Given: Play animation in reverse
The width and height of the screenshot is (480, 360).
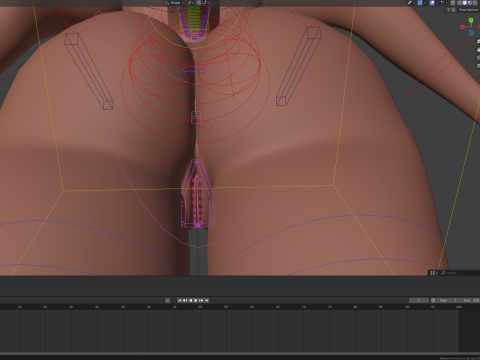Looking at the screenshot, I should [x=191, y=300].
